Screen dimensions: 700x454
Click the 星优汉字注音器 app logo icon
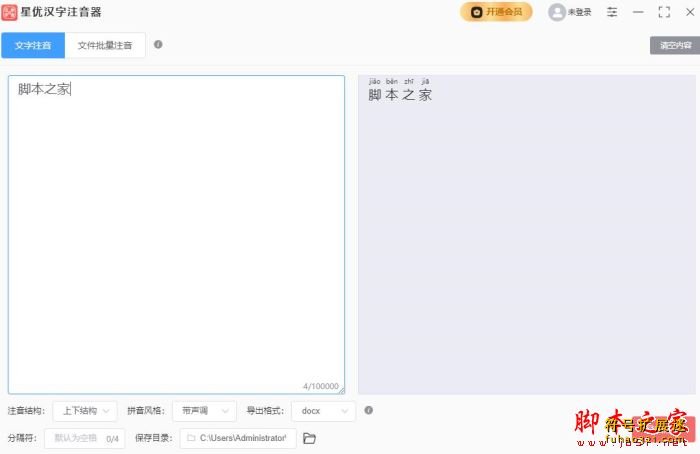9,12
